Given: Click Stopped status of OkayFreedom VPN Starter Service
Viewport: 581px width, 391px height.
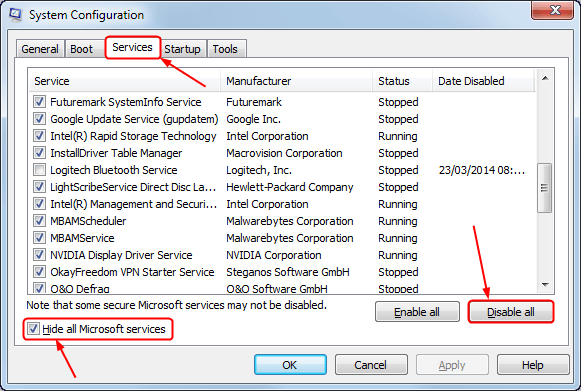Looking at the screenshot, I should tap(398, 272).
